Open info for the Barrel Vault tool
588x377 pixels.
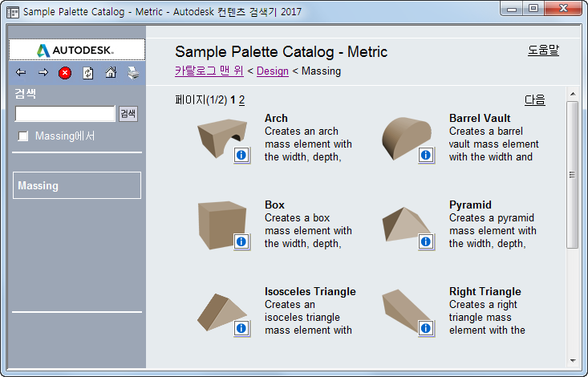426,155
